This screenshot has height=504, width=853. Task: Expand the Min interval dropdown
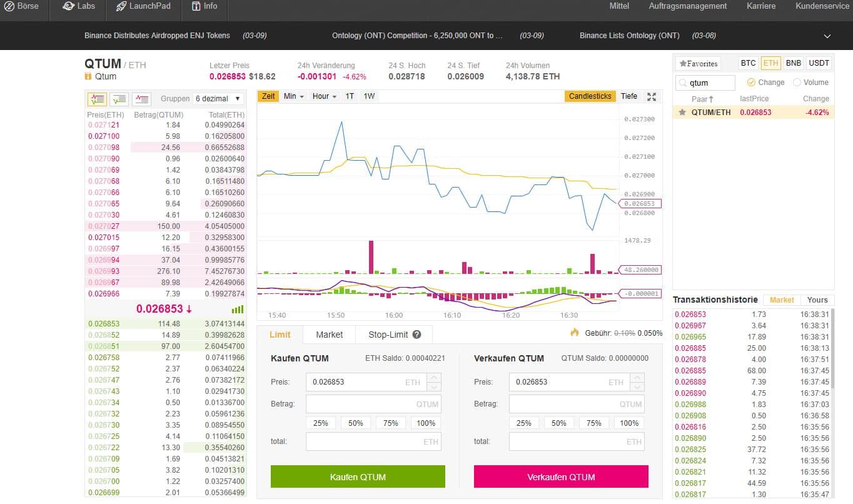(293, 96)
